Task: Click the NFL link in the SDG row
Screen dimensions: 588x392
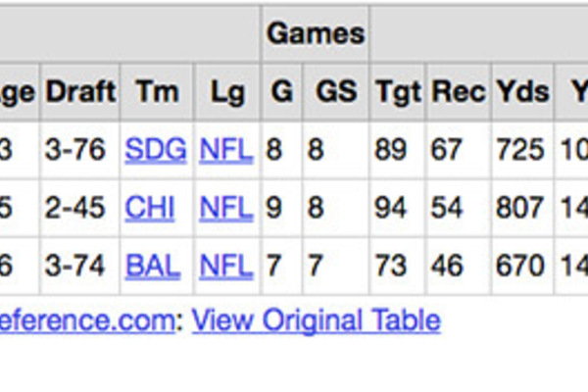Action: pos(226,150)
